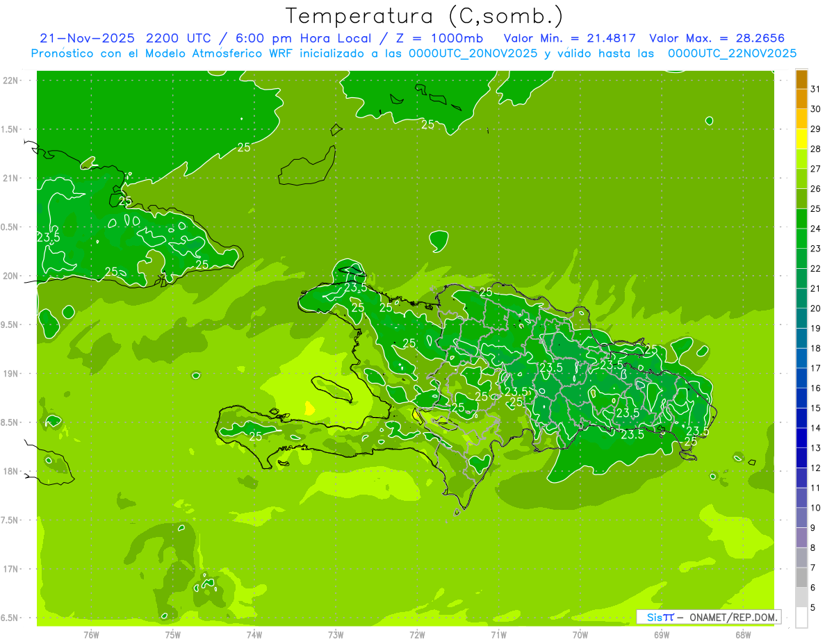The image size is (834, 644).
Task: Click the 'ONAMET/REP.DOM.' credit label
Action: 733,617
